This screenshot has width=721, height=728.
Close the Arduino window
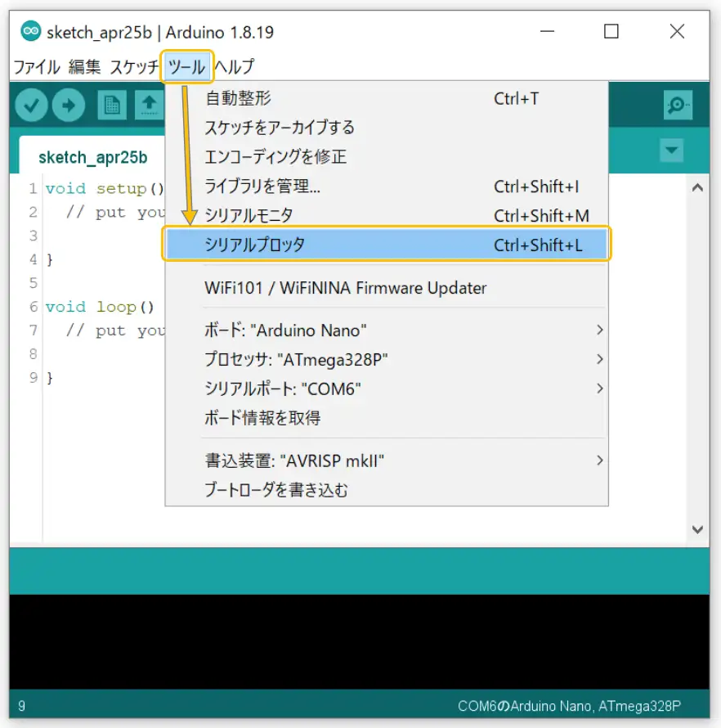coord(677,32)
